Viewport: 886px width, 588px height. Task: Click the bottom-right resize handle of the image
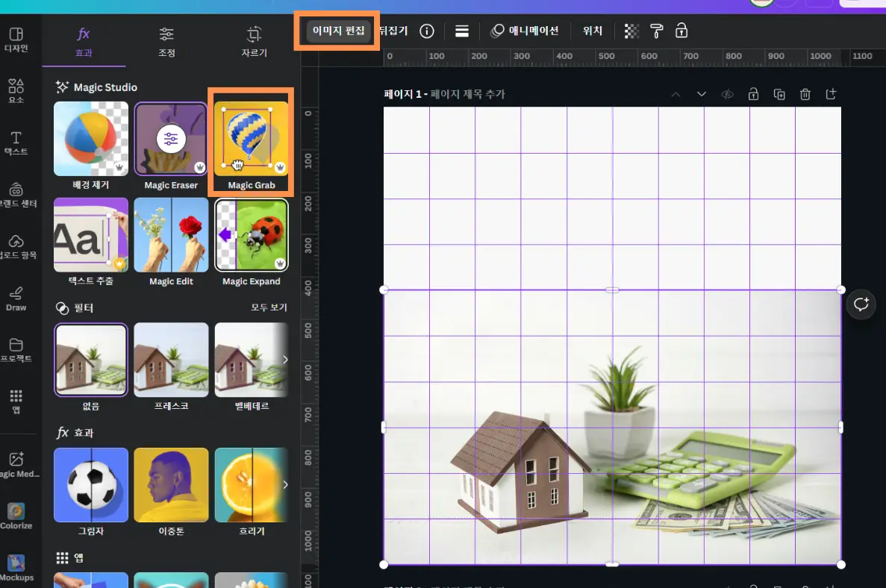pyautogui.click(x=840, y=564)
